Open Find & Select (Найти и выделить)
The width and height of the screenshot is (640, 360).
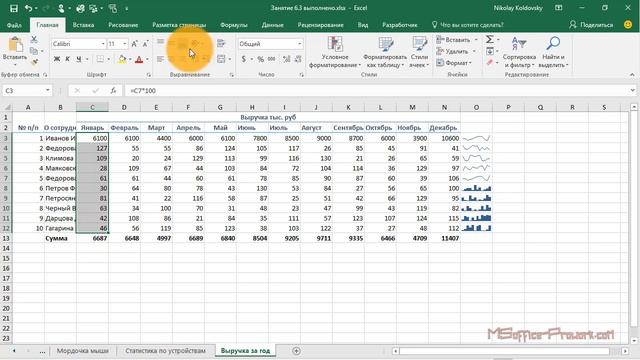pyautogui.click(x=553, y=52)
